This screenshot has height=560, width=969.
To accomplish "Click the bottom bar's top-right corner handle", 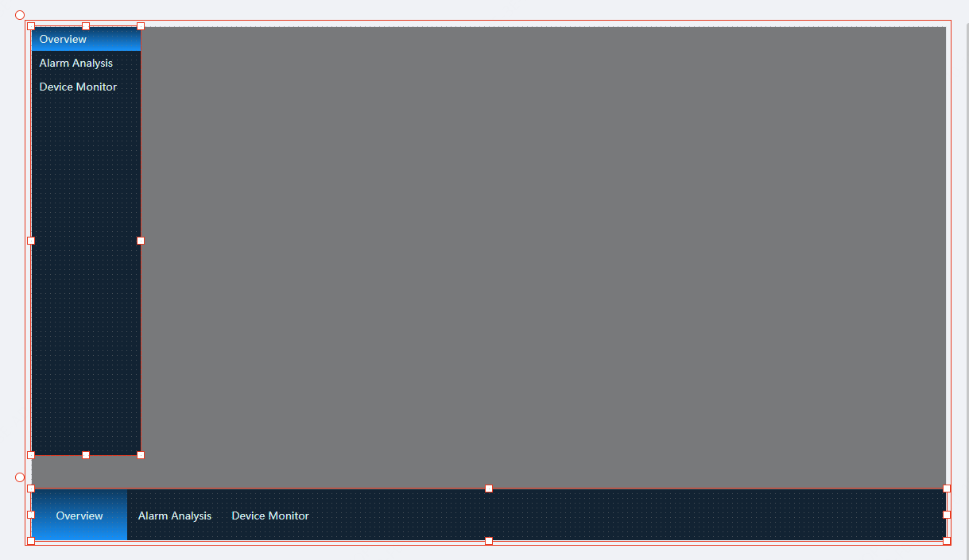I will click(x=947, y=489).
